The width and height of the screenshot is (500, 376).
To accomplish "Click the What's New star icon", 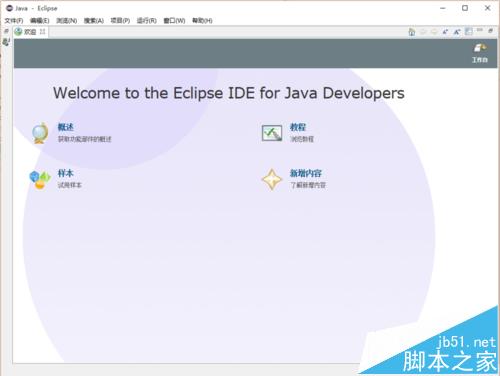I will point(272,179).
